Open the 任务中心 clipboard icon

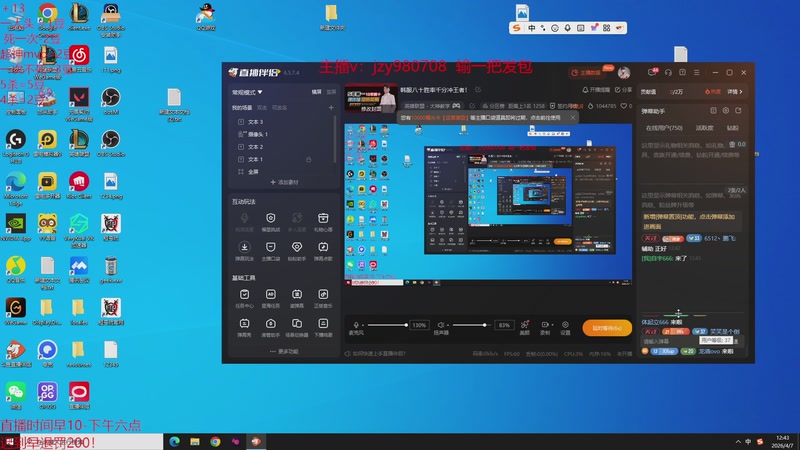[x=244, y=294]
